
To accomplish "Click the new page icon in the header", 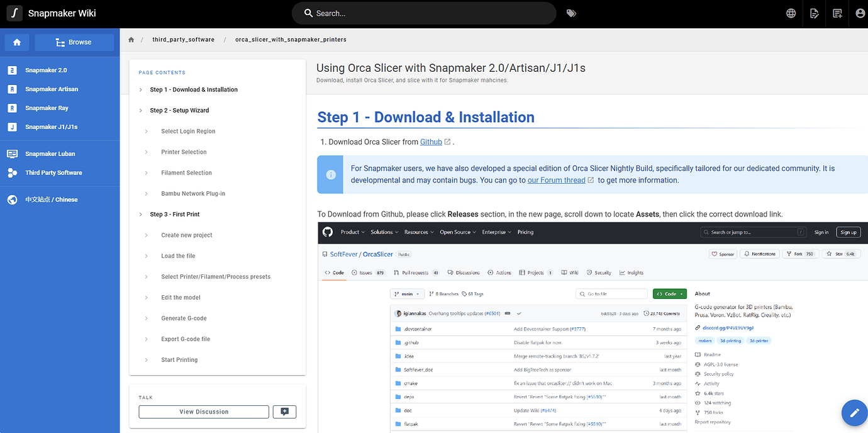I will pos(837,13).
